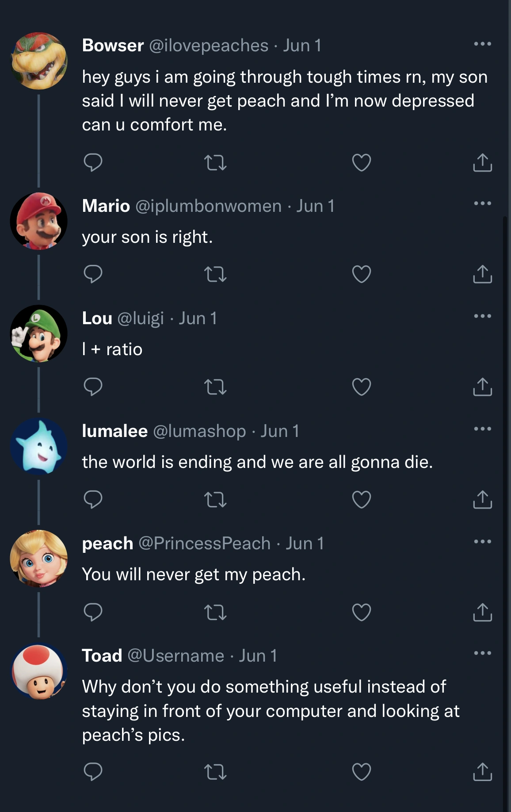Image resolution: width=511 pixels, height=812 pixels.
Task: Like Bowser's tweet
Action: pyautogui.click(x=361, y=163)
